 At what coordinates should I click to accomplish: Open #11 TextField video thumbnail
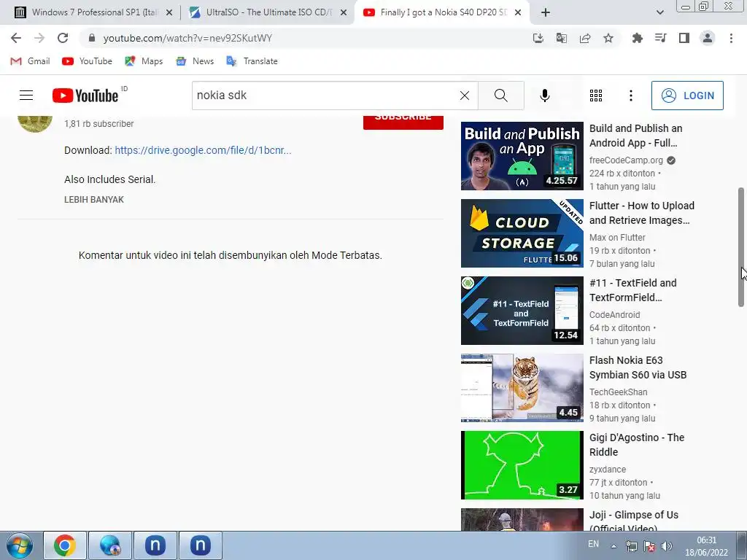pyautogui.click(x=522, y=311)
